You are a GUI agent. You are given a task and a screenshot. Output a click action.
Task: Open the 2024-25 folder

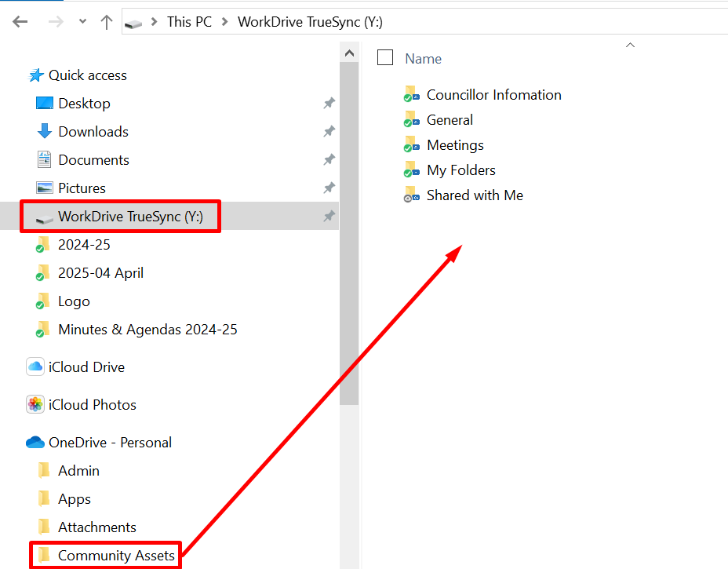point(84,245)
